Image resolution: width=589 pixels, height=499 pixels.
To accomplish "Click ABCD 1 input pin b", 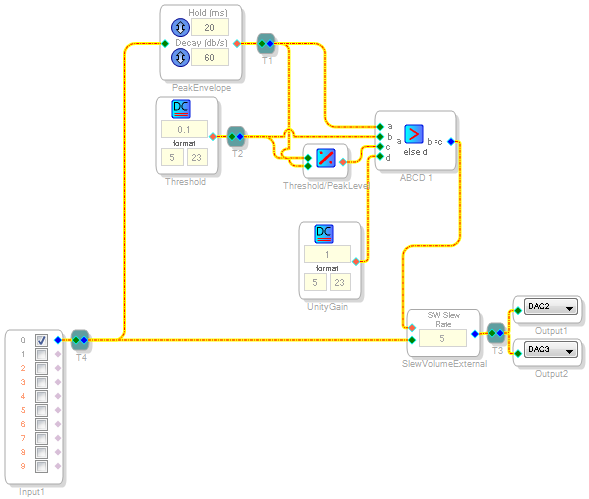I will 380,136.
